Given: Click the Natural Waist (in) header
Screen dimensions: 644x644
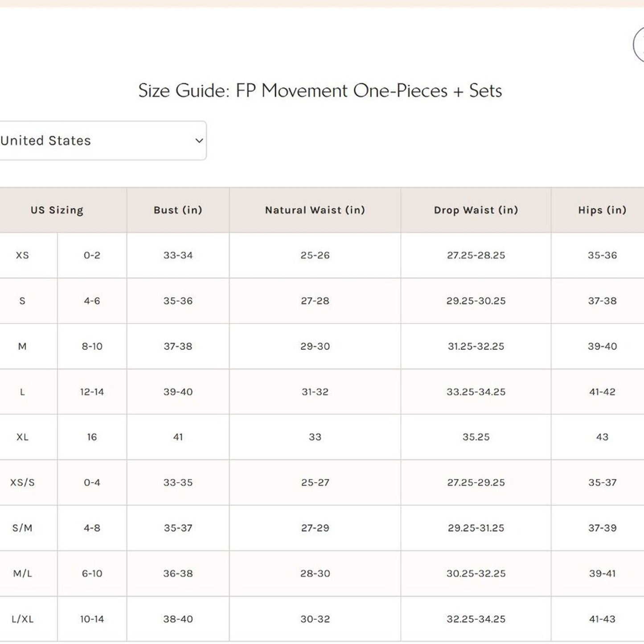Looking at the screenshot, I should click(315, 210).
